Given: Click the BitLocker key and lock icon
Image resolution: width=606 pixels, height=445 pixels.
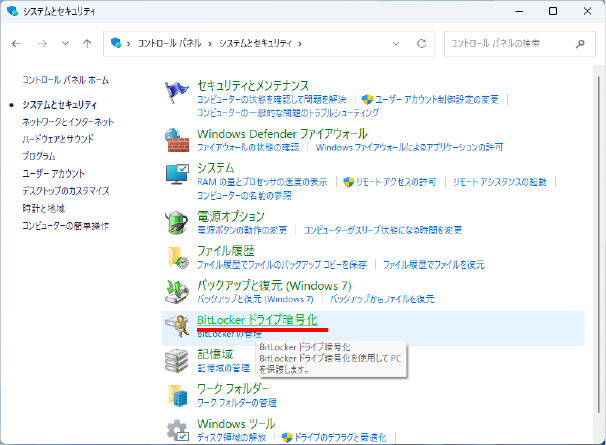Looking at the screenshot, I should pos(177,326).
